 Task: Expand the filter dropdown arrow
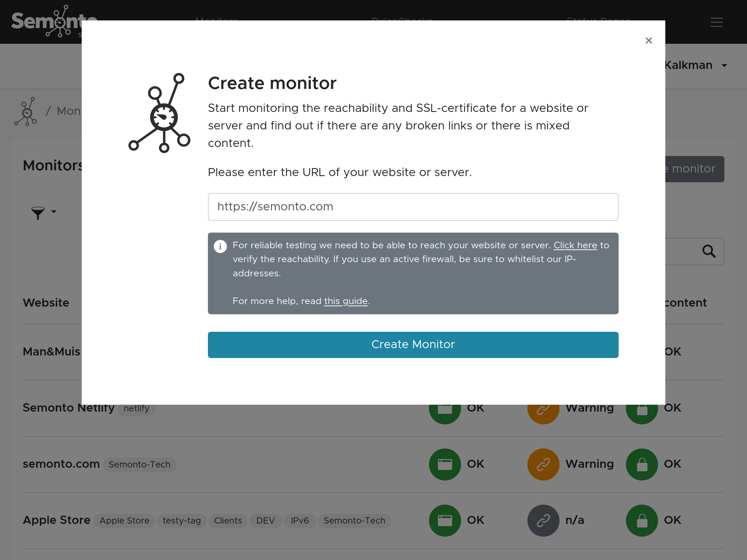(54, 212)
